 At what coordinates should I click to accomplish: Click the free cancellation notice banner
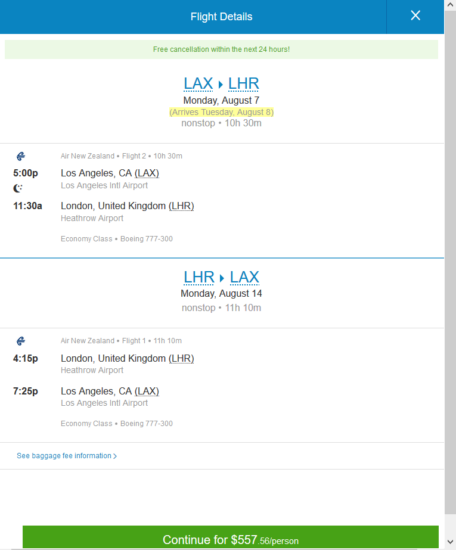pyautogui.click(x=221, y=49)
